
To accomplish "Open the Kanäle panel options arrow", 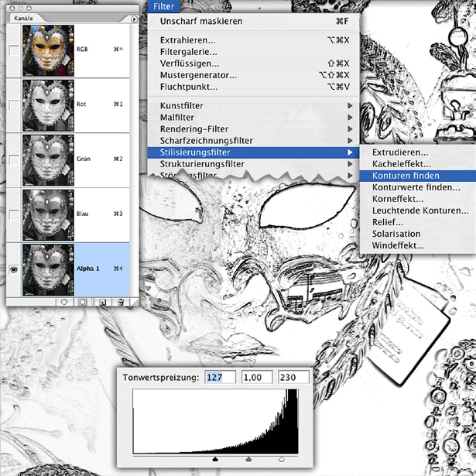I will click(x=134, y=19).
